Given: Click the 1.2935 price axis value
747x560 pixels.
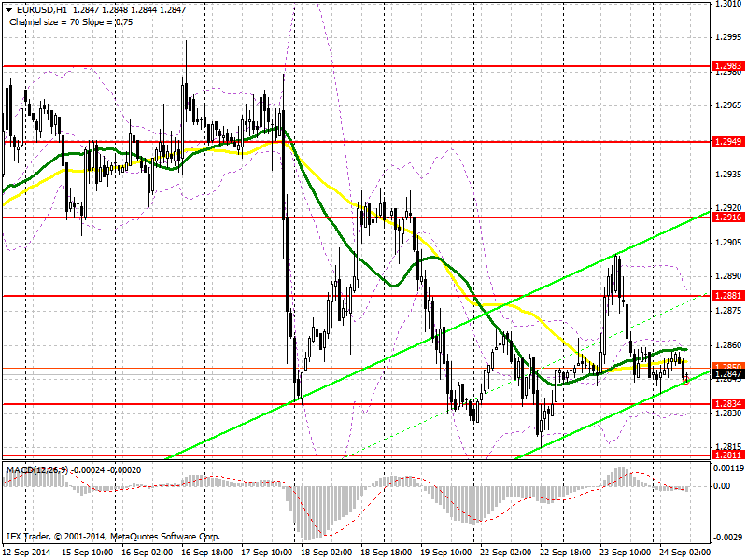Looking at the screenshot, I should [x=728, y=175].
